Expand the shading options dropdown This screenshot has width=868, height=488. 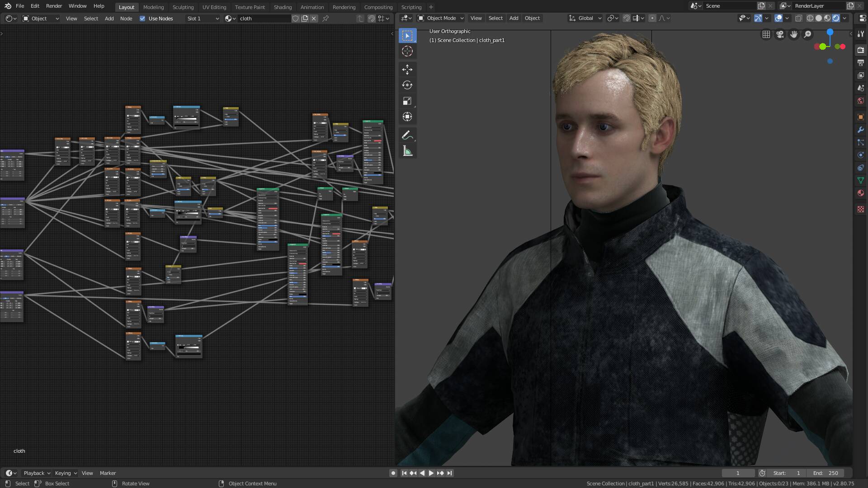(x=844, y=18)
